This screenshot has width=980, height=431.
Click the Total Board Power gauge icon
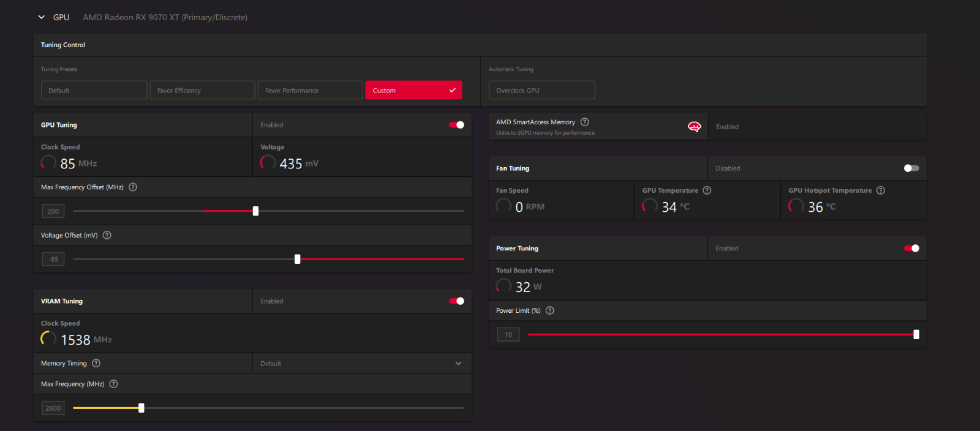[503, 286]
